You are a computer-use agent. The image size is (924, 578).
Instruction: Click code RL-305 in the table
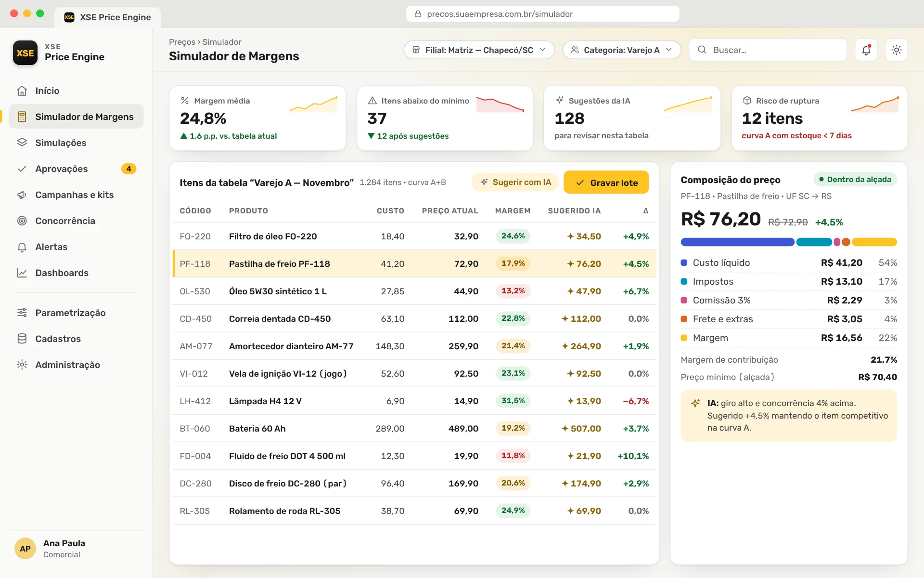pos(194,511)
